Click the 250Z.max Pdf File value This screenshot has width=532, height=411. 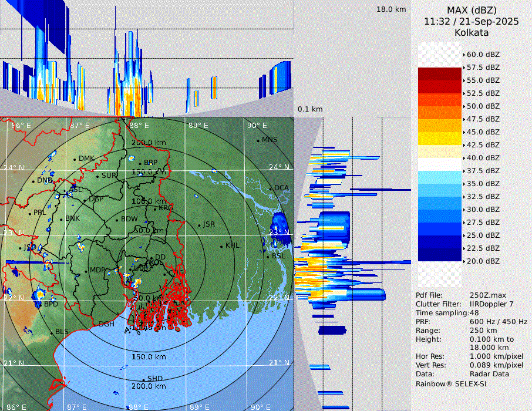tap(489, 295)
